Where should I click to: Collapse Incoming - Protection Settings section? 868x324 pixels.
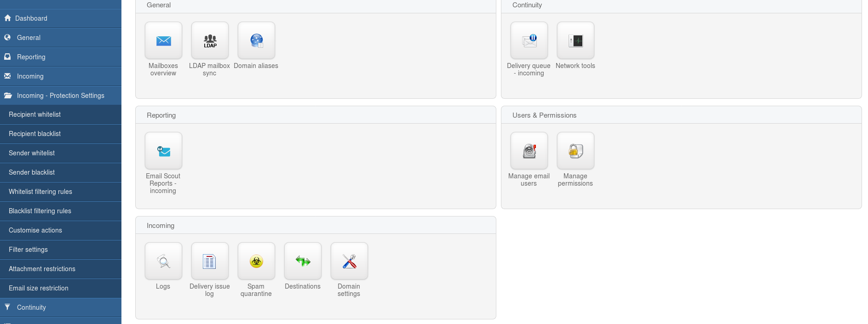(x=61, y=96)
